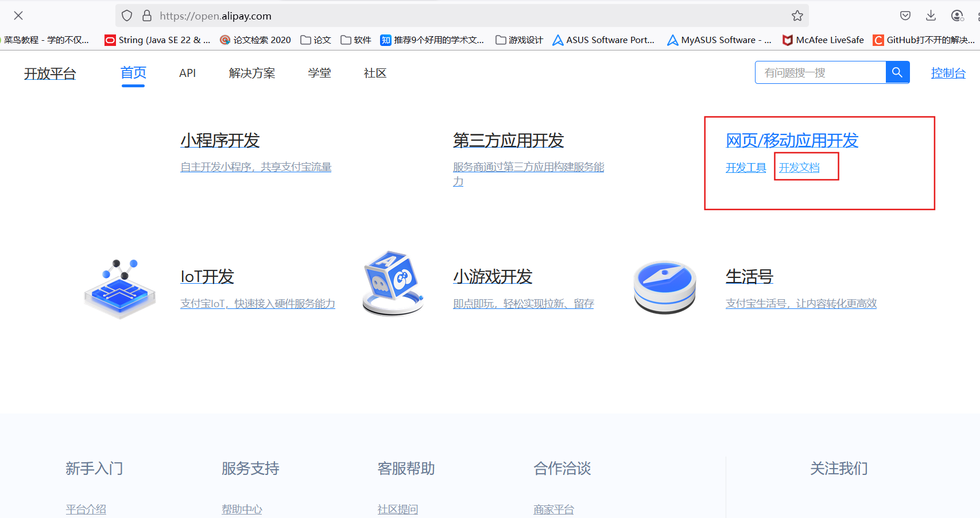
Task: Click the 开发工具 link
Action: coord(746,168)
